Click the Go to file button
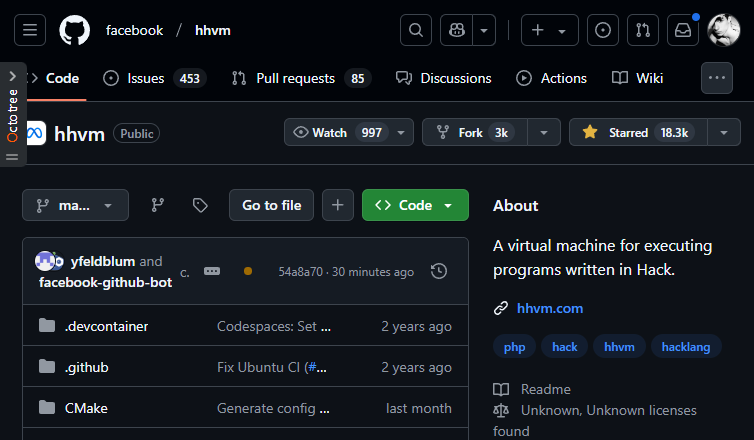The image size is (754, 440). (271, 205)
